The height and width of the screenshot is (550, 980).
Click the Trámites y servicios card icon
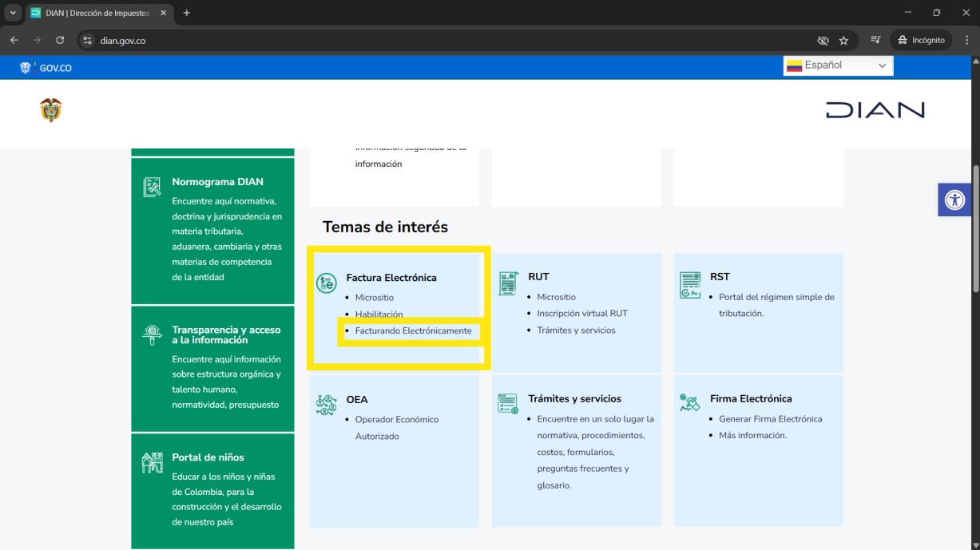(508, 403)
